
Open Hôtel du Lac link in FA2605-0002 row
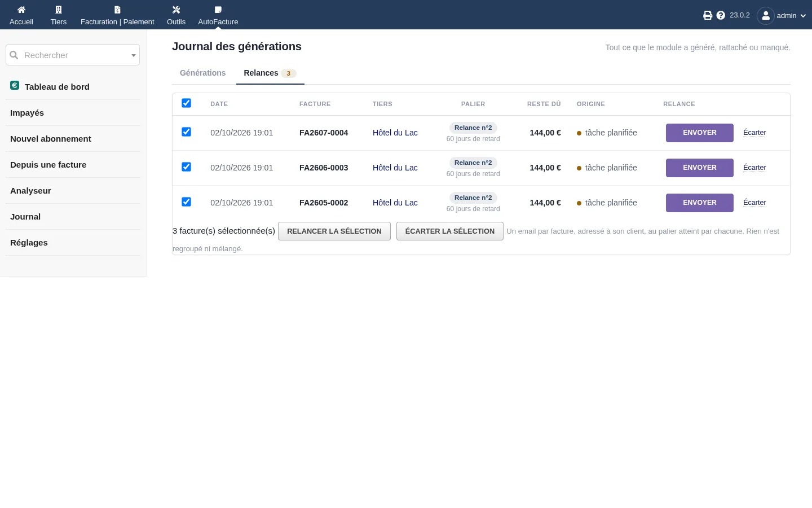395,203
